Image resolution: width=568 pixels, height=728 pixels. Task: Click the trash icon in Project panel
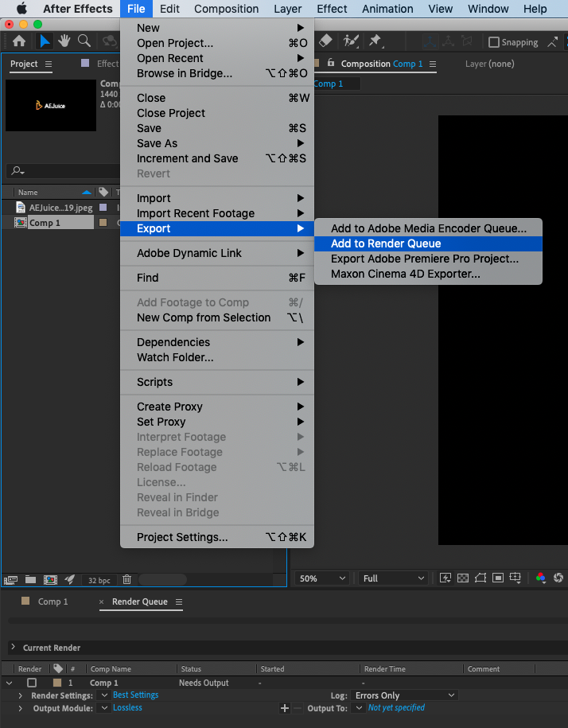tap(126, 580)
